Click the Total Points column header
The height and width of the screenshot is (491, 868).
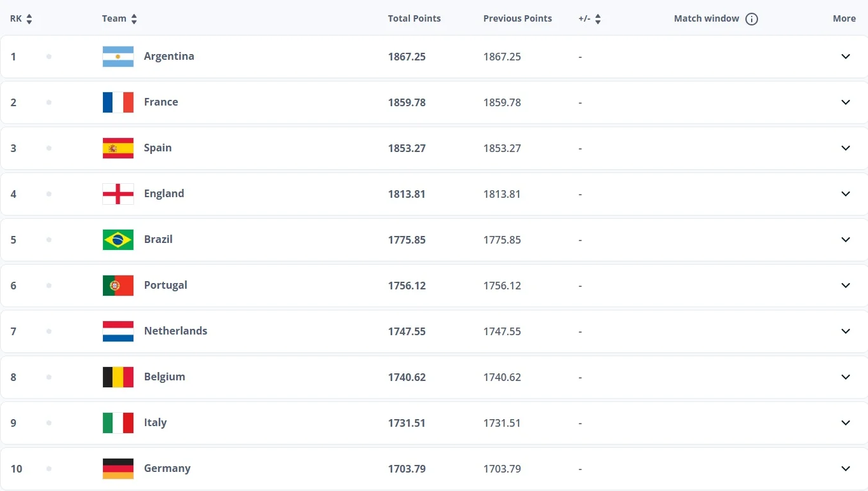[x=414, y=18]
